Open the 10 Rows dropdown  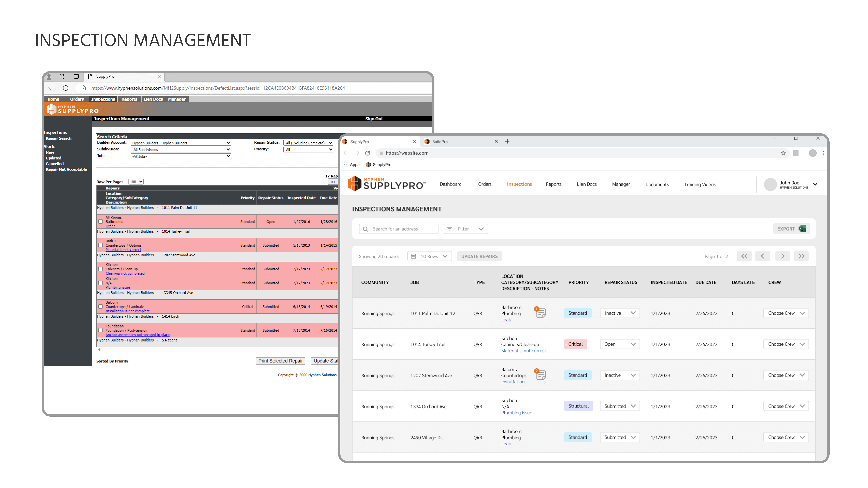pyautogui.click(x=430, y=256)
